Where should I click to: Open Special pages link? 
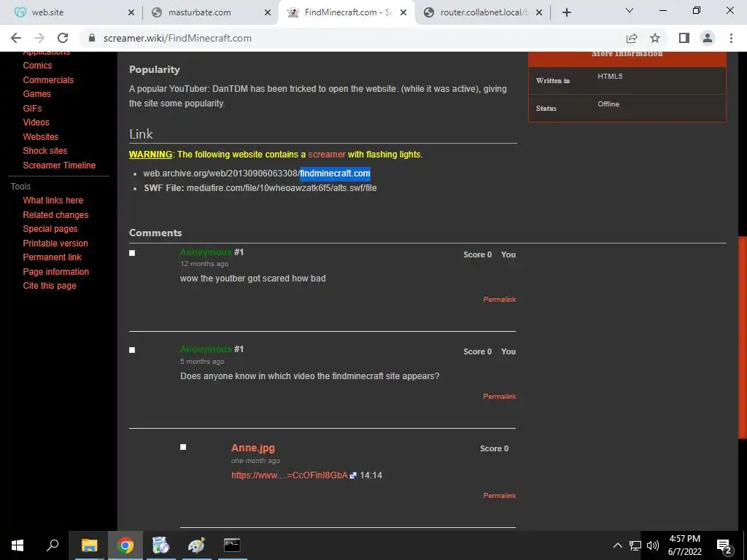[50, 228]
